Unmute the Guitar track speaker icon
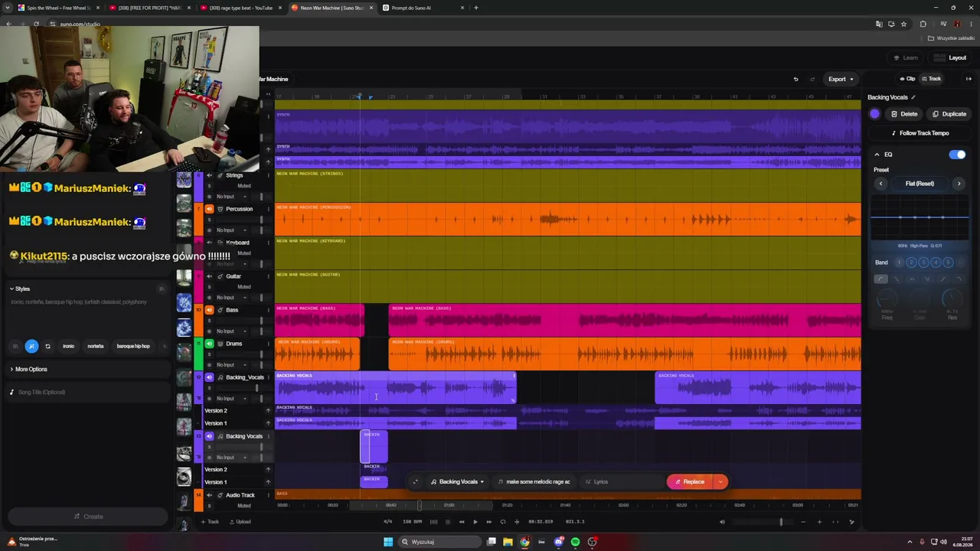 pyautogui.click(x=209, y=276)
